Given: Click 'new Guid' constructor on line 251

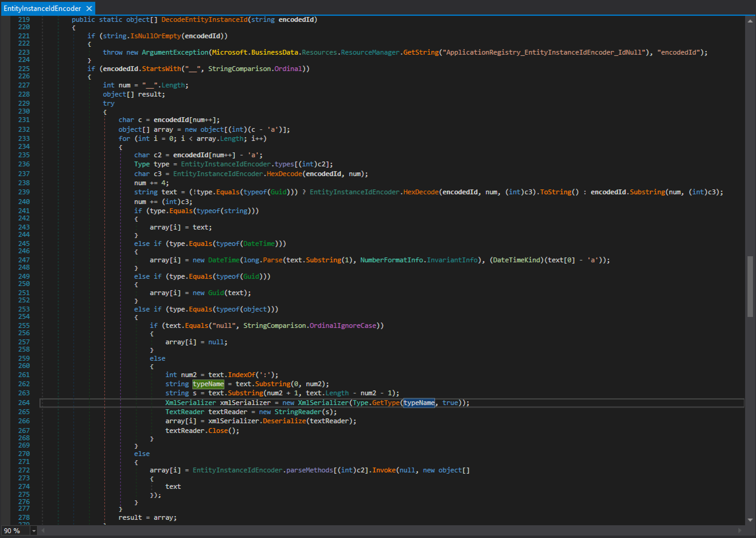Looking at the screenshot, I should [x=208, y=293].
